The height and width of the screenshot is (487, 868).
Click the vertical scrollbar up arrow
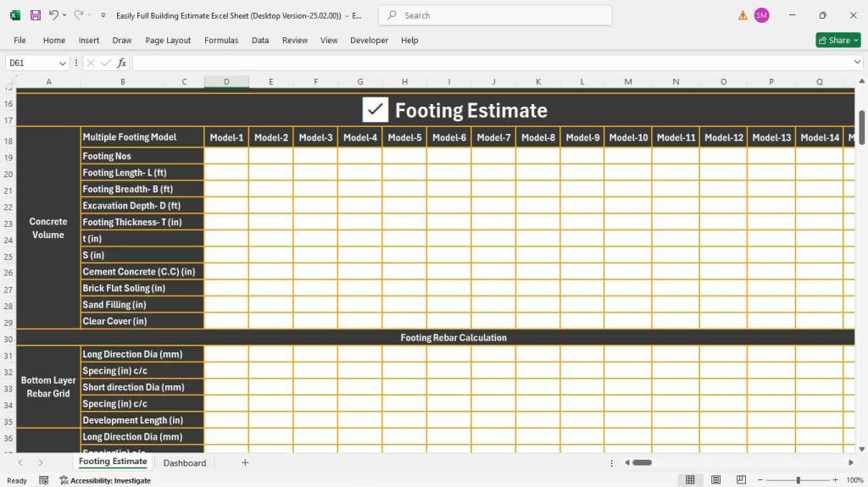click(861, 81)
